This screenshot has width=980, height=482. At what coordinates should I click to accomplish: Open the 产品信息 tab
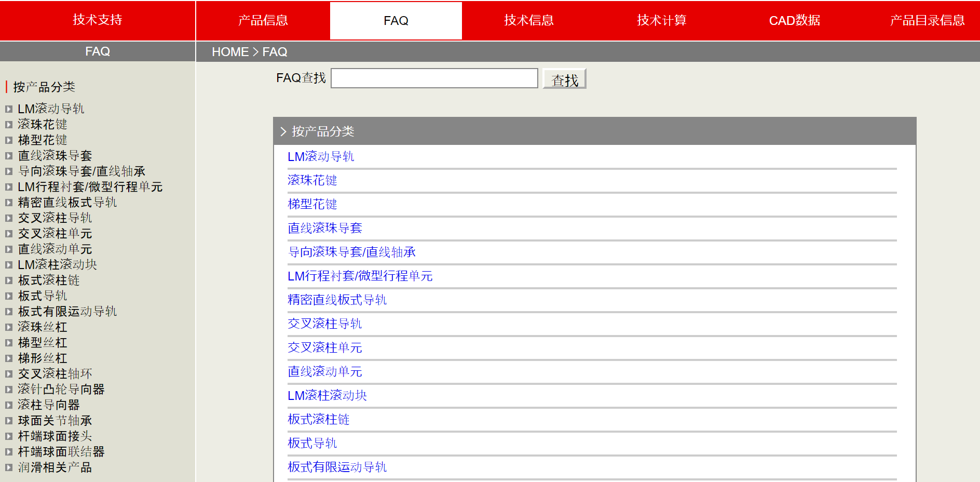coord(263,20)
